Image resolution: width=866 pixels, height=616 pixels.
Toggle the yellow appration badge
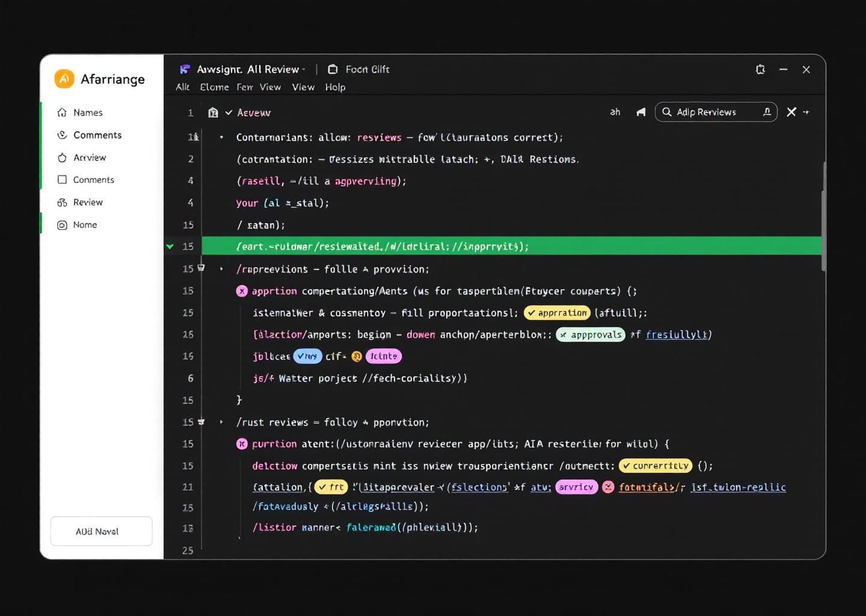tap(556, 312)
